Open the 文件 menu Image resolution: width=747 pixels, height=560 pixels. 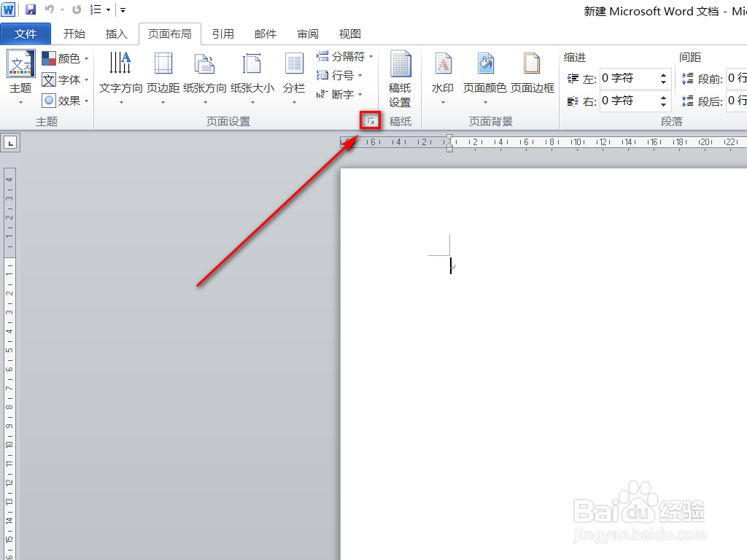point(26,34)
